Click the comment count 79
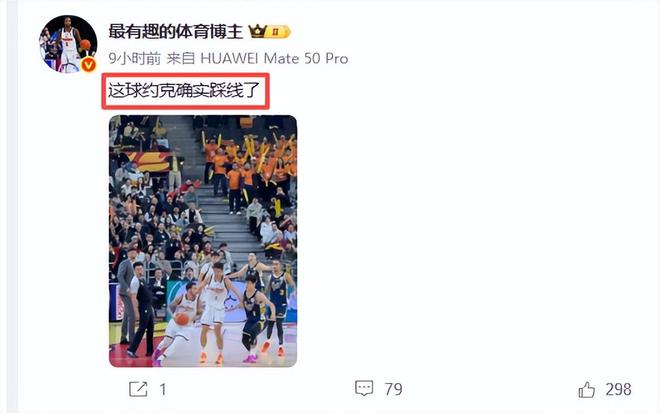This screenshot has height=413, width=660. pyautogui.click(x=393, y=389)
